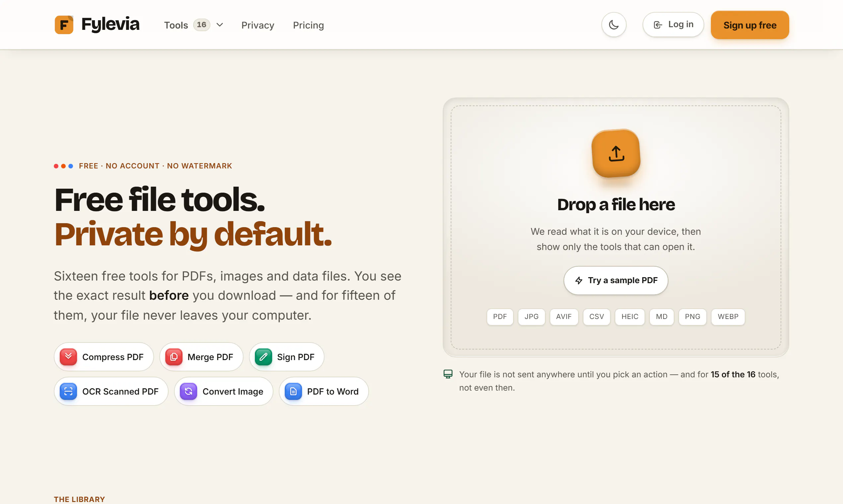Screen dimensions: 843x504
Task: Click the Sign up free button
Action: point(749,25)
